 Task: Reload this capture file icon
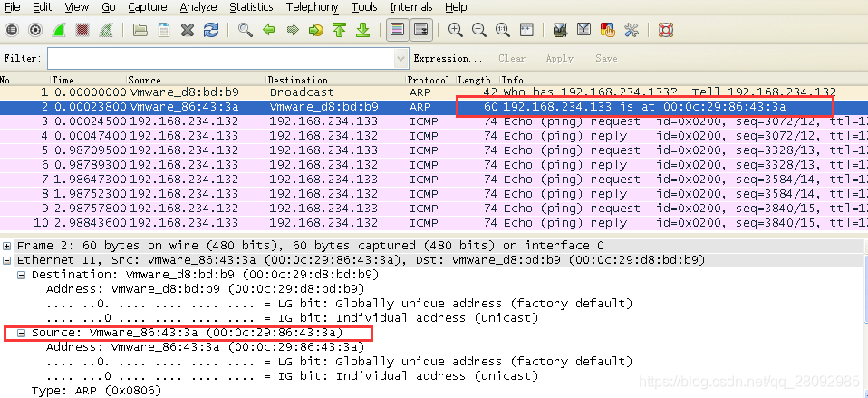[x=211, y=30]
